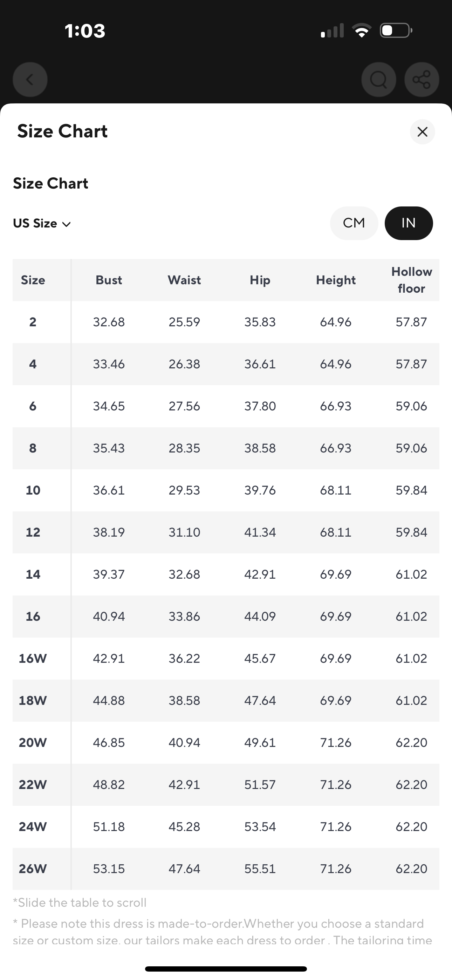Close the Size Chart sheet

click(x=422, y=132)
